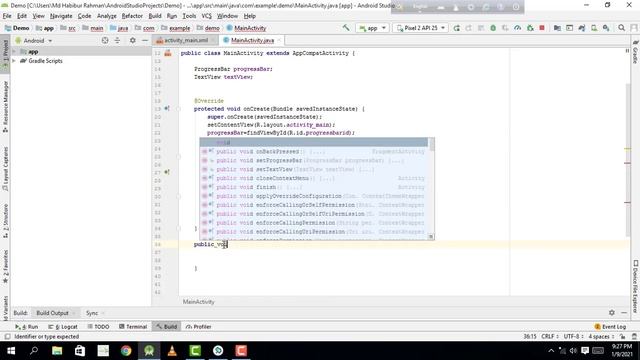640x360 pixels.
Task: Open the Edit menu
Action: [22, 16]
